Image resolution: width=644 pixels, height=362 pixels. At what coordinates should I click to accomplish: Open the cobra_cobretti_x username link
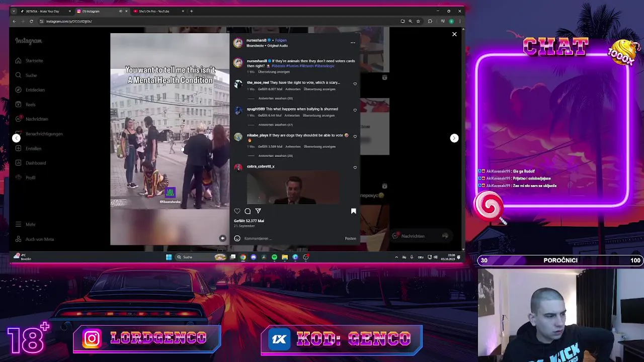[261, 166]
